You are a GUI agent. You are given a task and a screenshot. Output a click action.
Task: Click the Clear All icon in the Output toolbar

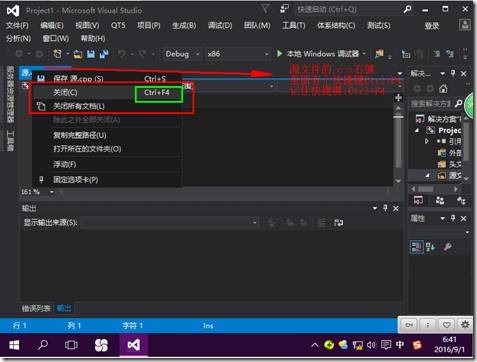[322, 223]
